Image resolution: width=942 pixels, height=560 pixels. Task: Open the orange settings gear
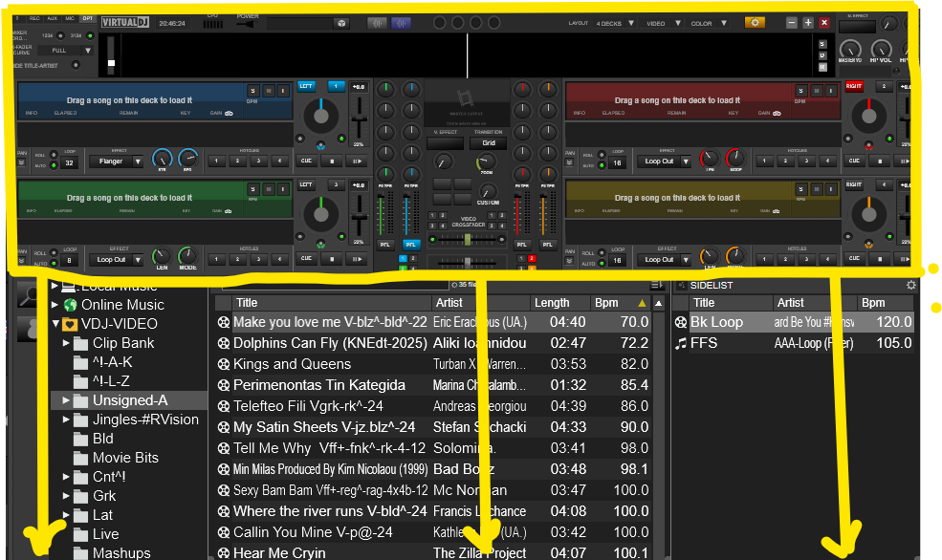coord(755,22)
